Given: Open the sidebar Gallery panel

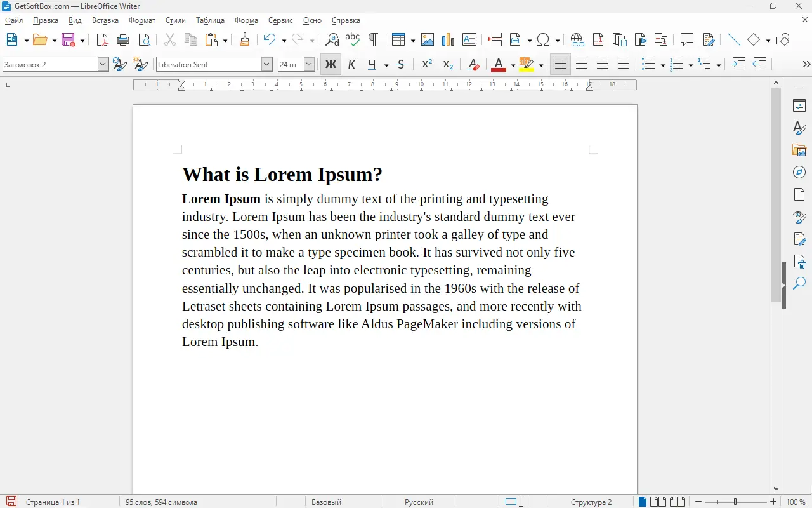Looking at the screenshot, I should [x=799, y=150].
